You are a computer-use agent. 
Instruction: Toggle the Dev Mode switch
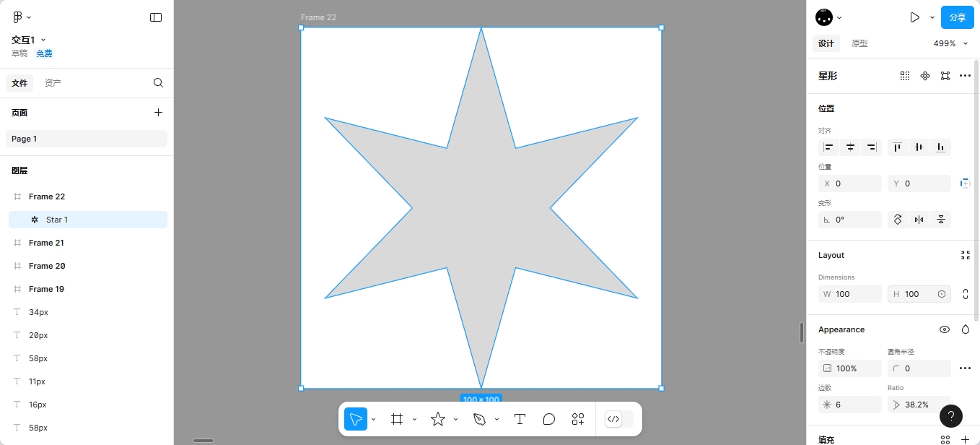point(620,419)
